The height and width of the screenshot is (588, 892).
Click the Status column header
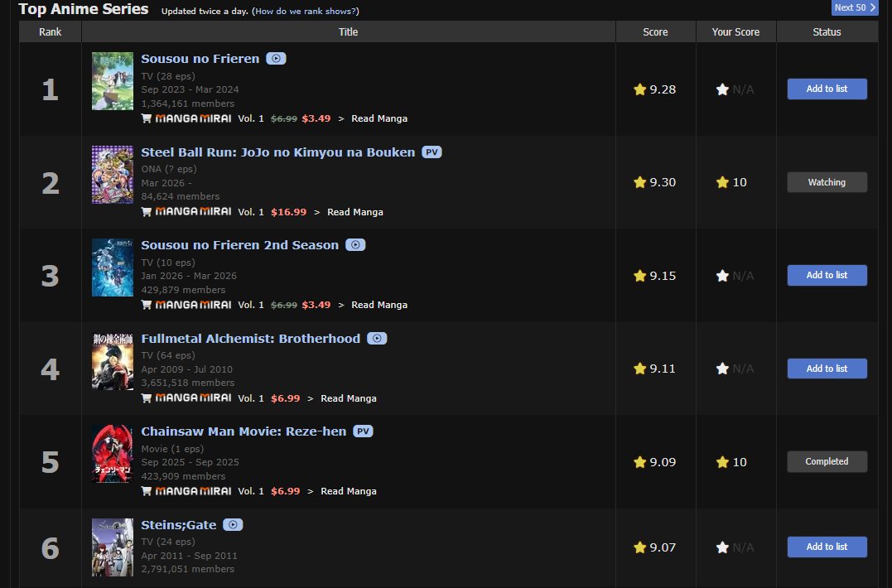(x=827, y=31)
